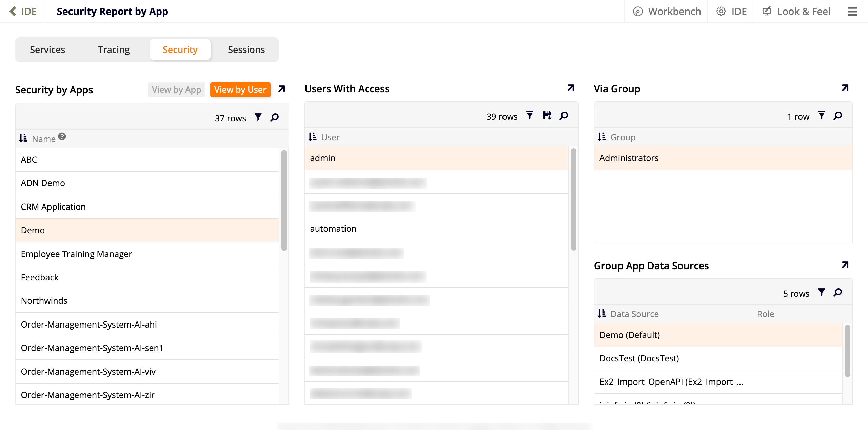Image resolution: width=868 pixels, height=432 pixels.
Task: Expand Via Group panel via arrow icon
Action: [x=845, y=88]
